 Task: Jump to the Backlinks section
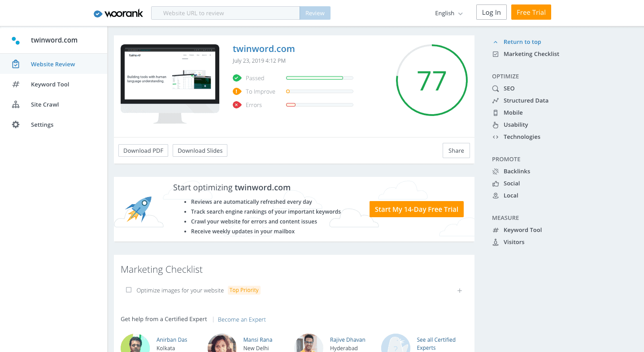coord(517,172)
